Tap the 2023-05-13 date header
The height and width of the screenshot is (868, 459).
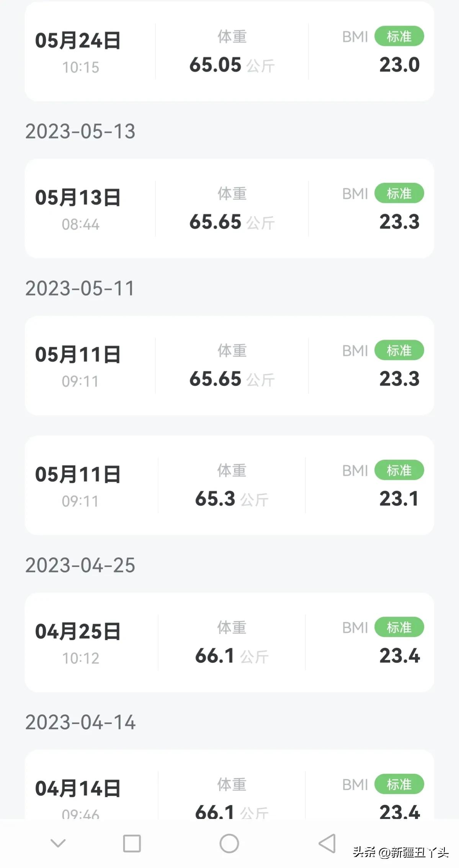click(80, 131)
